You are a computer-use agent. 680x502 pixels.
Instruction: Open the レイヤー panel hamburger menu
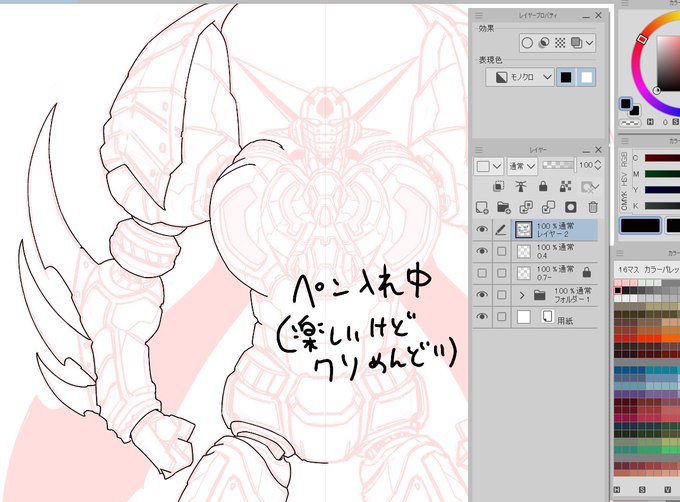tap(479, 150)
